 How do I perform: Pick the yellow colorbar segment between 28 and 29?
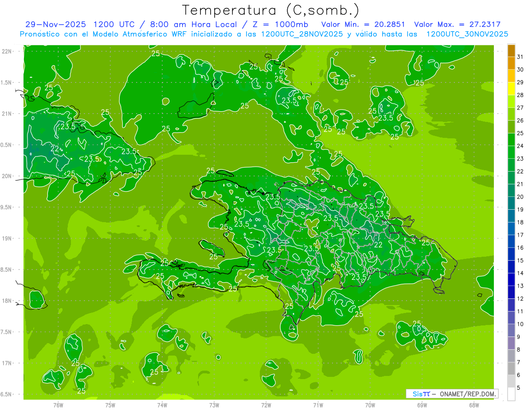coord(511,89)
